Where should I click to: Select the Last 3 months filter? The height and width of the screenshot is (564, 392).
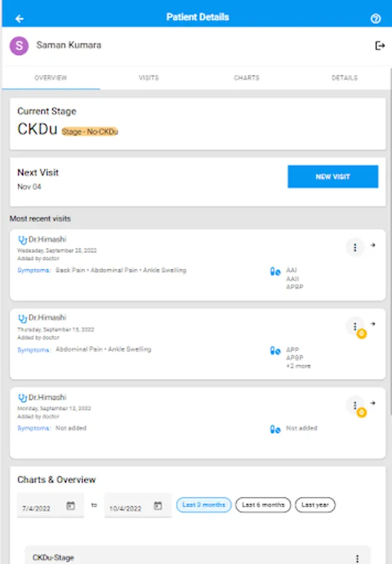[204, 505]
